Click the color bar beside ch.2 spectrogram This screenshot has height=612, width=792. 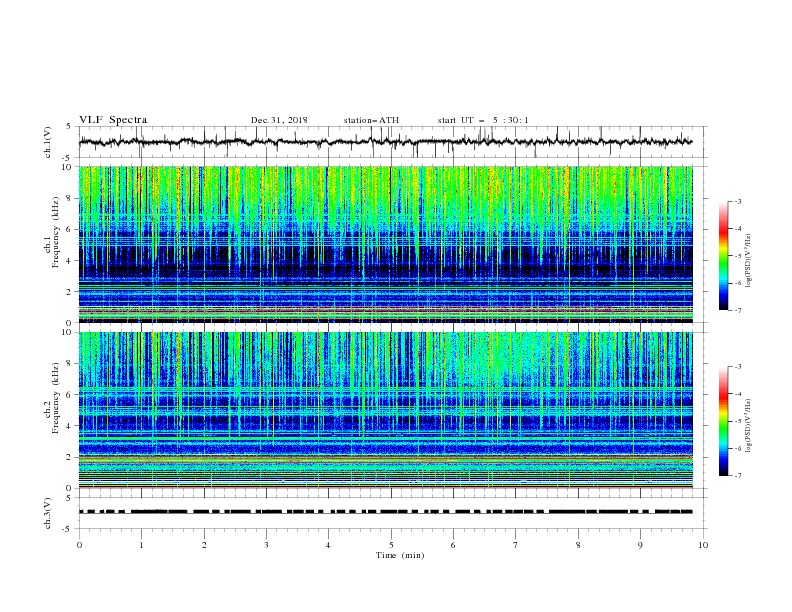click(x=723, y=421)
